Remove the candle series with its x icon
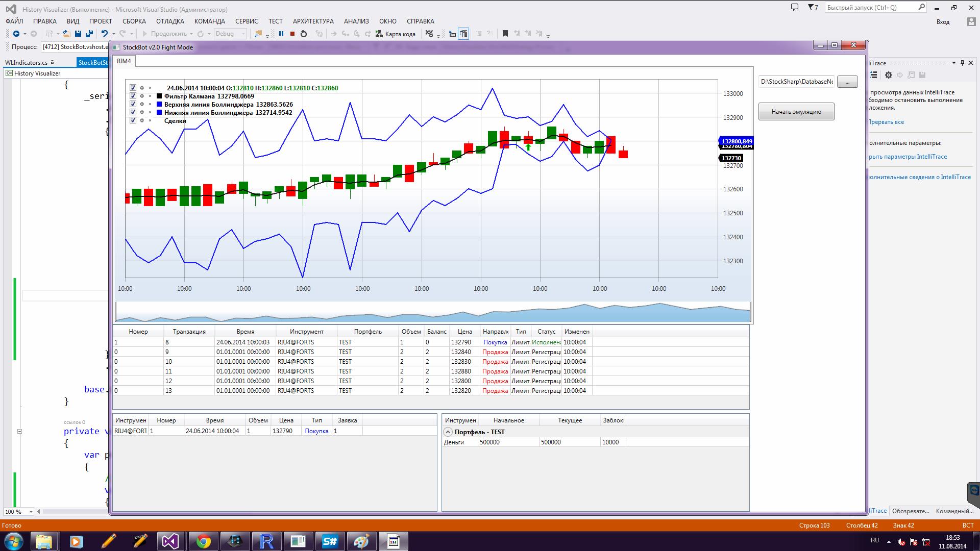 150,88
